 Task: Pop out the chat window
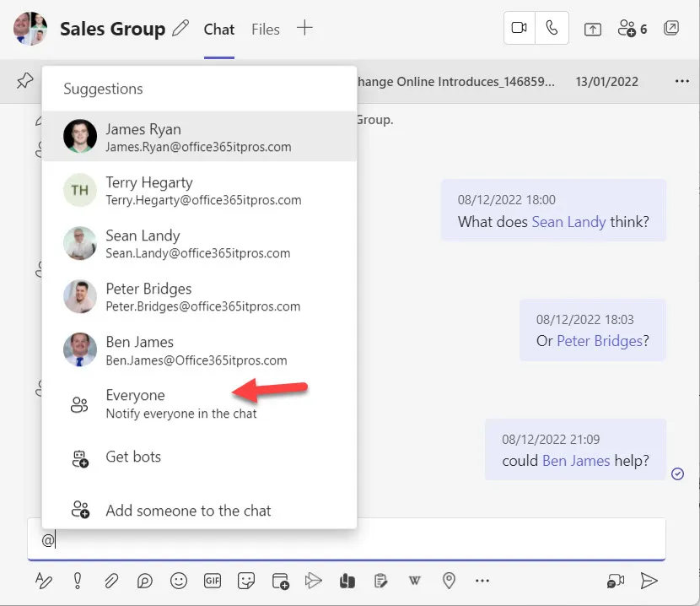tap(671, 28)
